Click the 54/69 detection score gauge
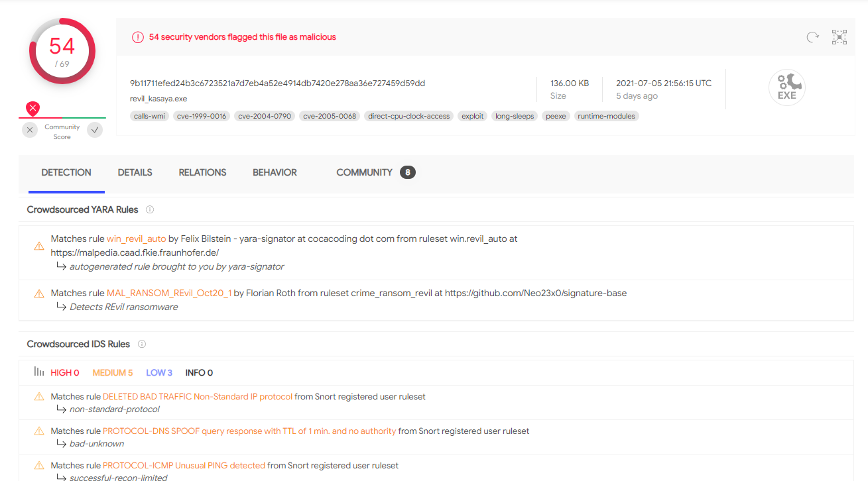Screen dimensions: 868x481 (62, 51)
